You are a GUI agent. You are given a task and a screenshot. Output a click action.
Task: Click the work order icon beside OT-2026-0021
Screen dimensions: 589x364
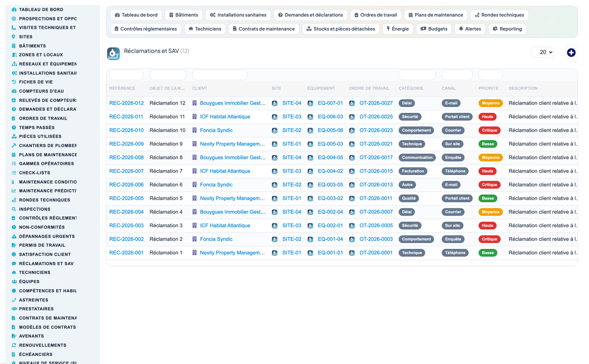coord(352,144)
